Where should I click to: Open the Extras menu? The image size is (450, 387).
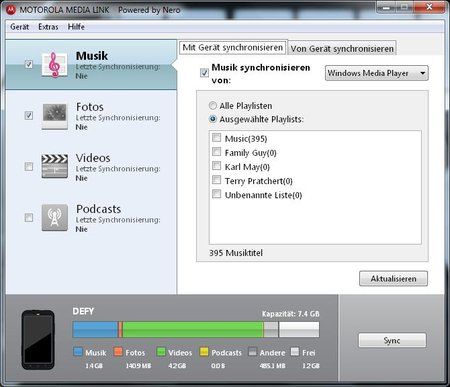pyautogui.click(x=48, y=27)
